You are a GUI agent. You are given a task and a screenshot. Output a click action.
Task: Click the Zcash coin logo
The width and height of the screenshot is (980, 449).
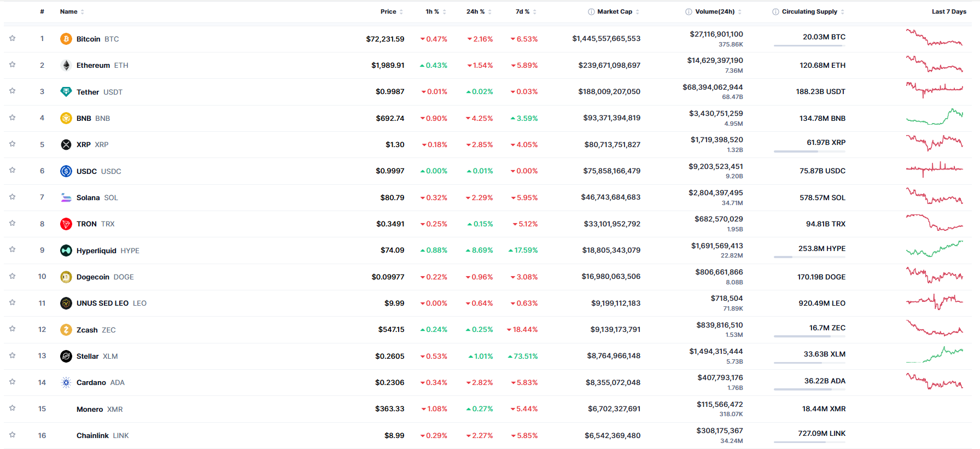66,330
